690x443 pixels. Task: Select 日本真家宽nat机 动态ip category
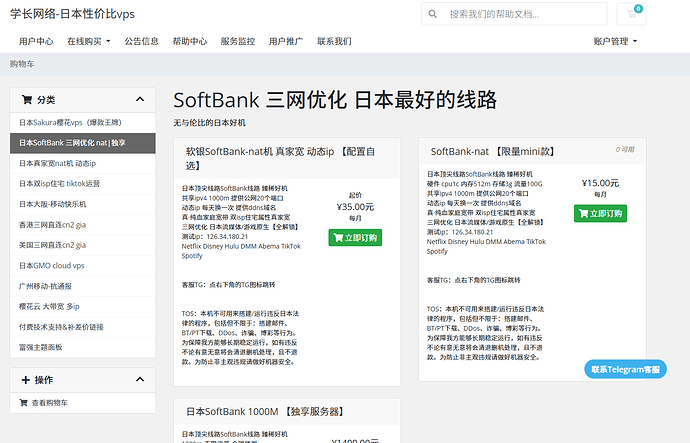pos(83,164)
